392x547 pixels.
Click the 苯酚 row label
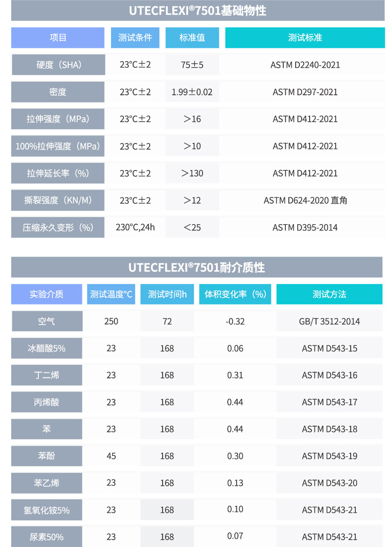pos(47,456)
